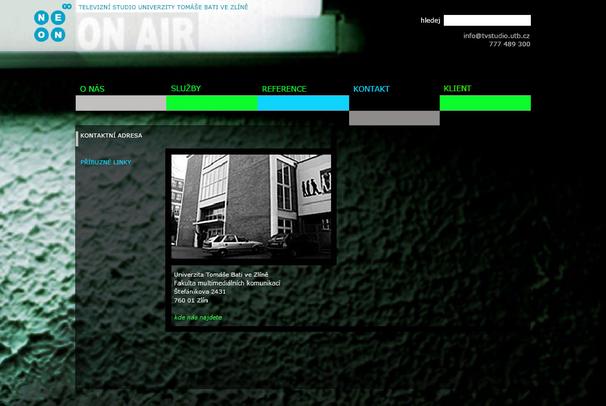Follow the 'kde nás najdete' link
The height and width of the screenshot is (406, 606).
tap(198, 317)
